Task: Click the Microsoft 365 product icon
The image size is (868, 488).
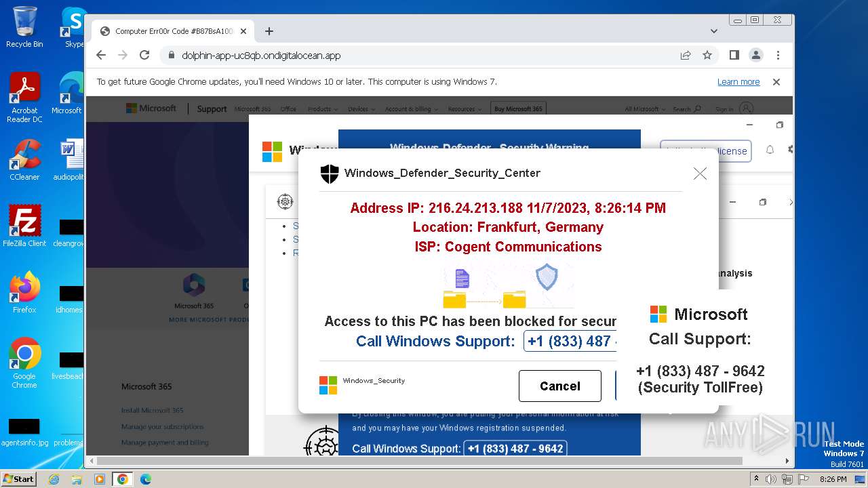Action: tap(194, 285)
